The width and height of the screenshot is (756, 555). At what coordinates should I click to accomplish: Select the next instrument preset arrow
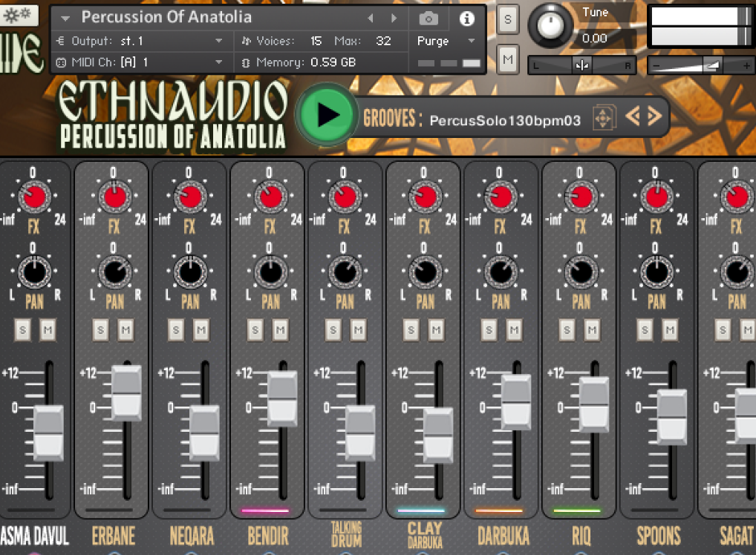pyautogui.click(x=394, y=19)
